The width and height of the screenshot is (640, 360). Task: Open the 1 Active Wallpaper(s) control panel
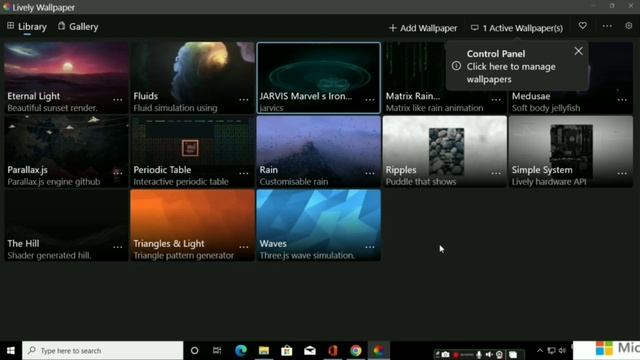[x=517, y=28]
